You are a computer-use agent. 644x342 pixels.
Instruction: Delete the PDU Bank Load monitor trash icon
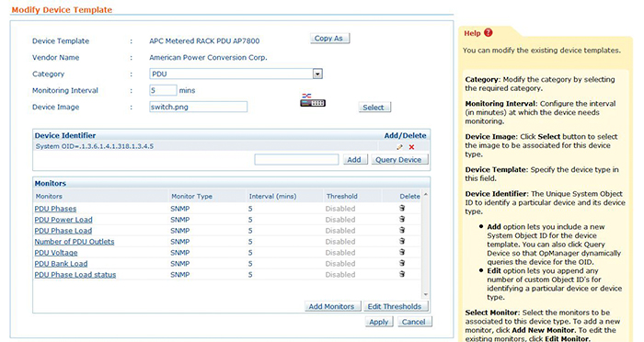point(402,263)
